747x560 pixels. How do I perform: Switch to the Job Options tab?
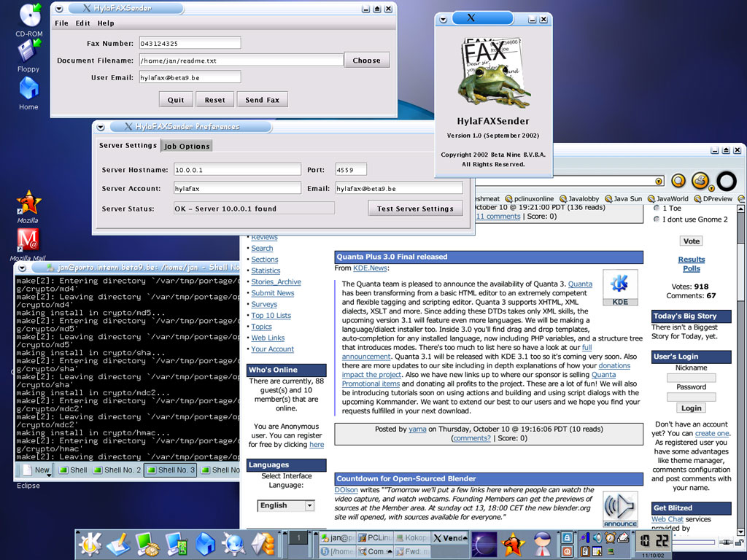[x=187, y=146]
